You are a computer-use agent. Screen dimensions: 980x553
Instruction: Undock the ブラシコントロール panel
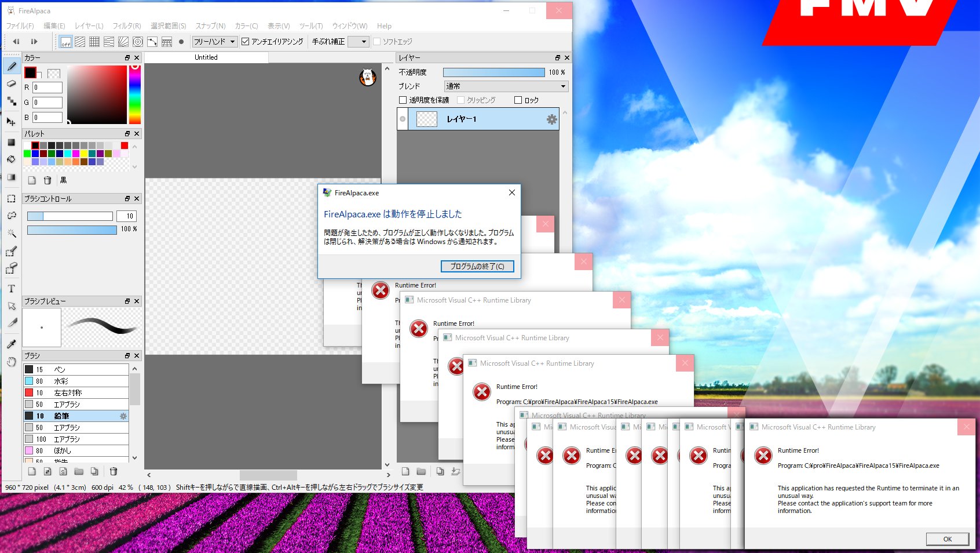(127, 199)
